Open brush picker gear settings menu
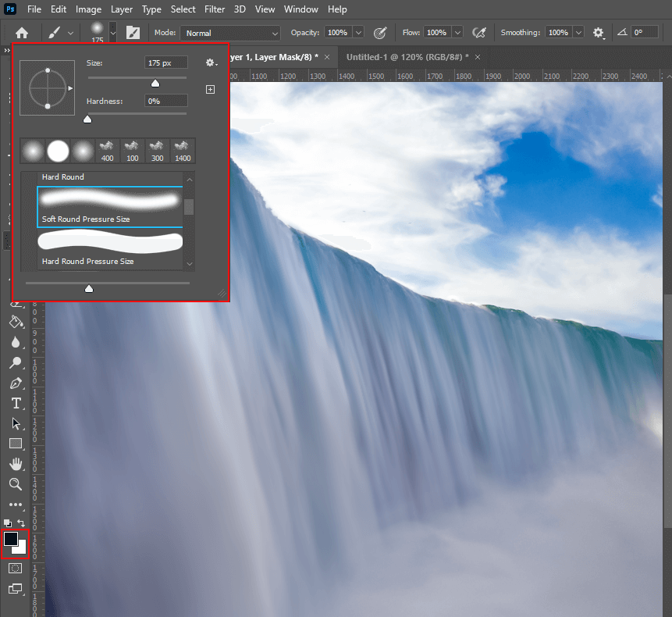 [x=211, y=63]
